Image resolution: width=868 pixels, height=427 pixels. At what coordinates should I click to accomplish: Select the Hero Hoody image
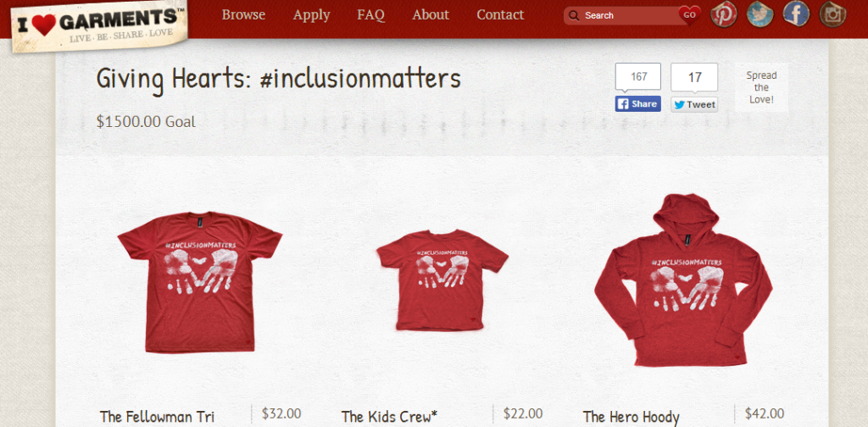point(683,280)
